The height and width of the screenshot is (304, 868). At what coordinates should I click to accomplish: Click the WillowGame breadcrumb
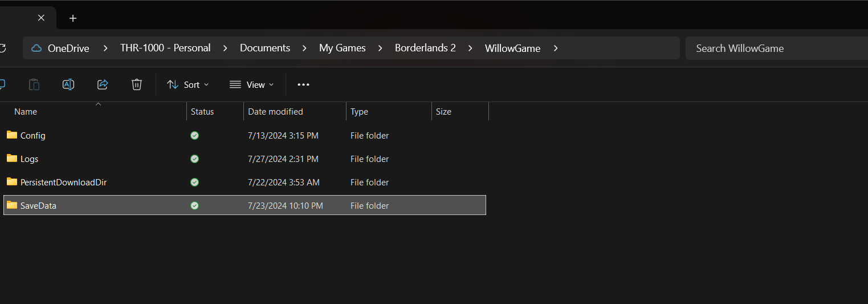point(512,48)
